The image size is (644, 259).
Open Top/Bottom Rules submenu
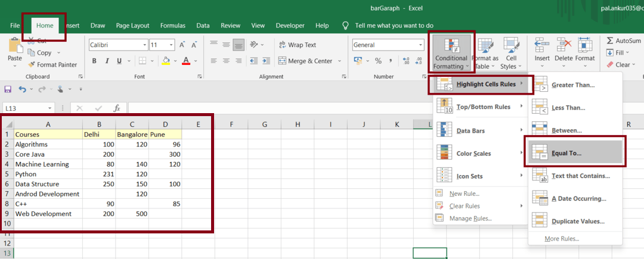pyautogui.click(x=480, y=107)
